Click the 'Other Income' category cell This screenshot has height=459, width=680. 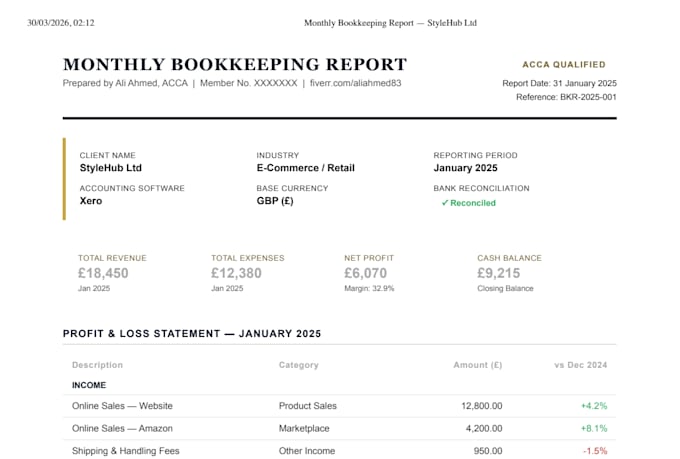307,451
